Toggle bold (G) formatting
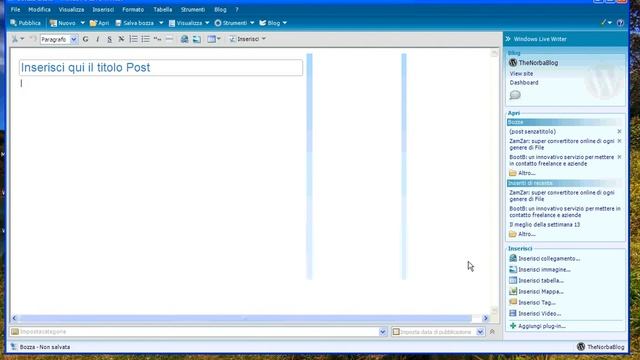 pyautogui.click(x=85, y=39)
